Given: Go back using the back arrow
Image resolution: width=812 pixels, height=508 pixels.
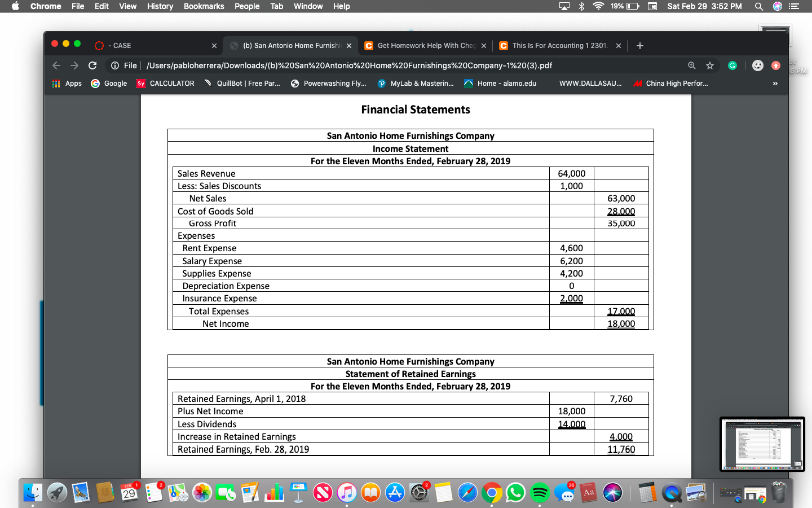Looking at the screenshot, I should 56,65.
